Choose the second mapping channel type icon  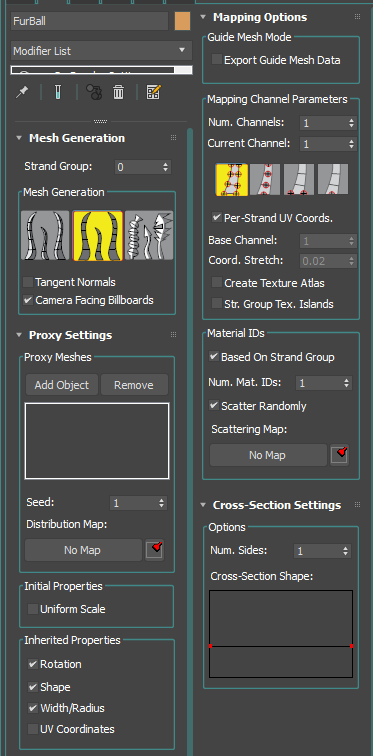click(266, 179)
